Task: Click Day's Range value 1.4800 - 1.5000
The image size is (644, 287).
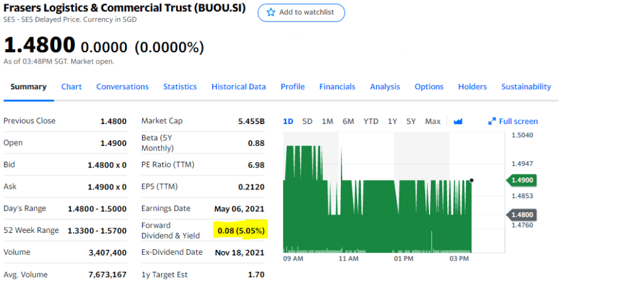Action: tap(97, 209)
